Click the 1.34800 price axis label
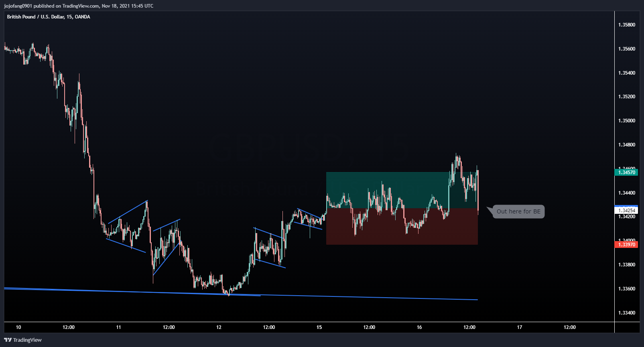Screen dimensions: 644x347 point(627,145)
